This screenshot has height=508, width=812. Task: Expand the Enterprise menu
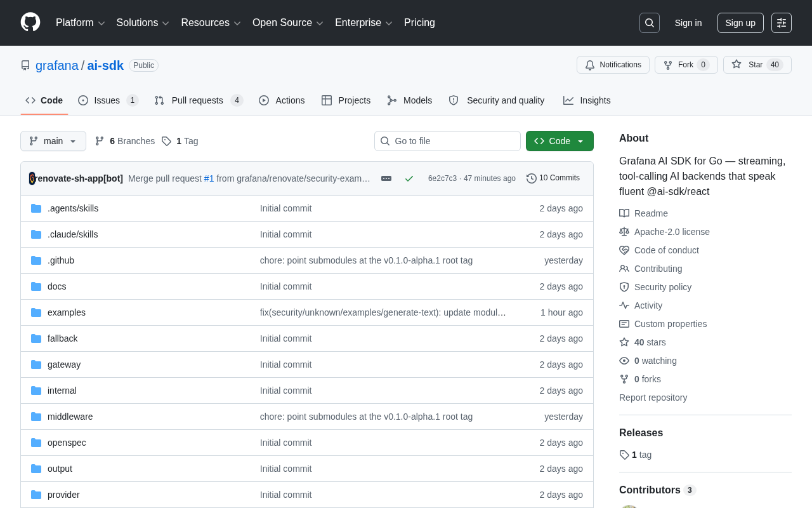point(364,23)
